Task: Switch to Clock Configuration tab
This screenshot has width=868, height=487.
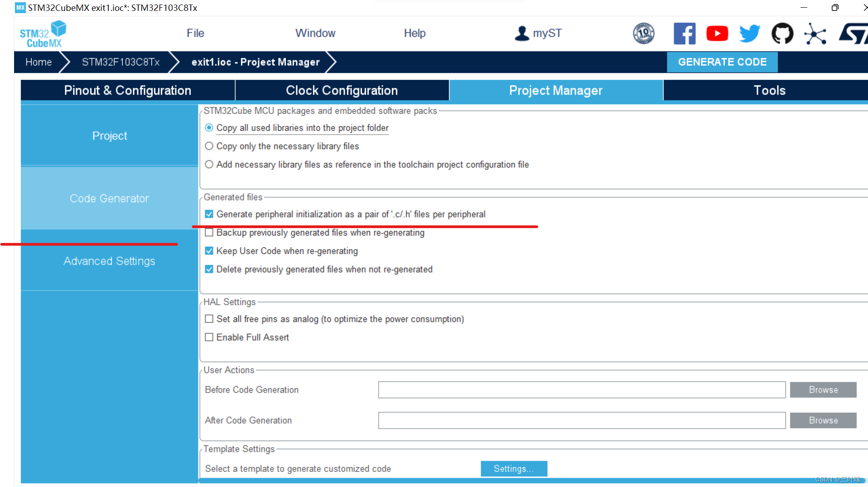Action: click(x=342, y=90)
